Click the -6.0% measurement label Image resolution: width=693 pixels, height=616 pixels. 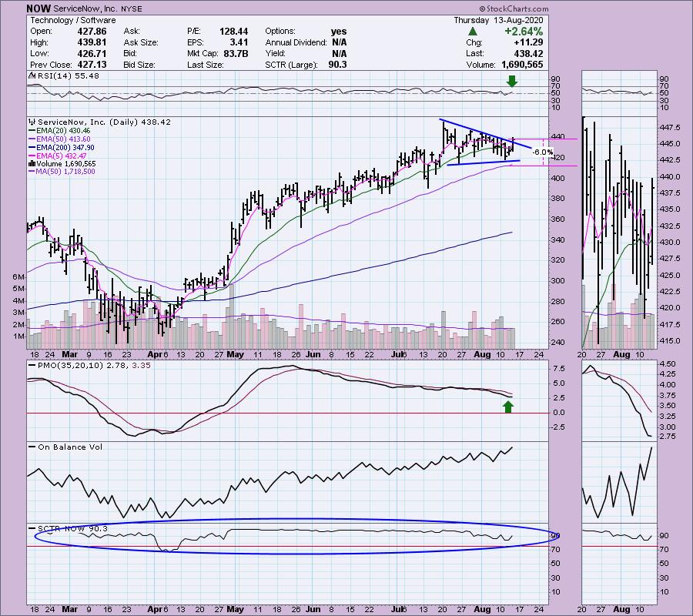pyautogui.click(x=542, y=152)
